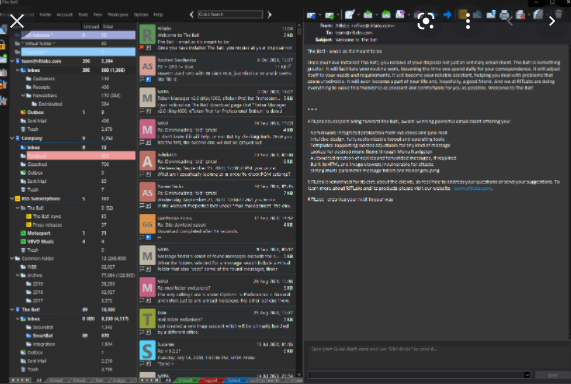Click the Send Queued Mail toolbar icon
This screenshot has width=571, height=384.
tap(329, 15)
